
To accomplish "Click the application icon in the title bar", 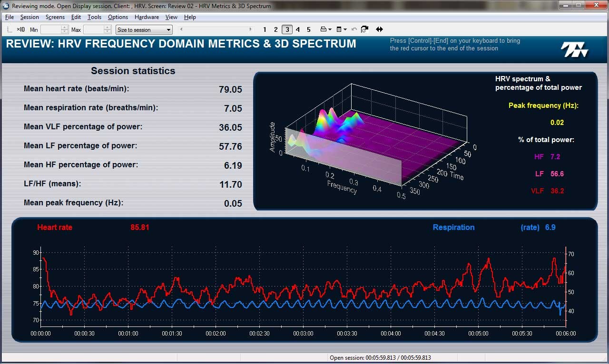I will [x=6, y=6].
